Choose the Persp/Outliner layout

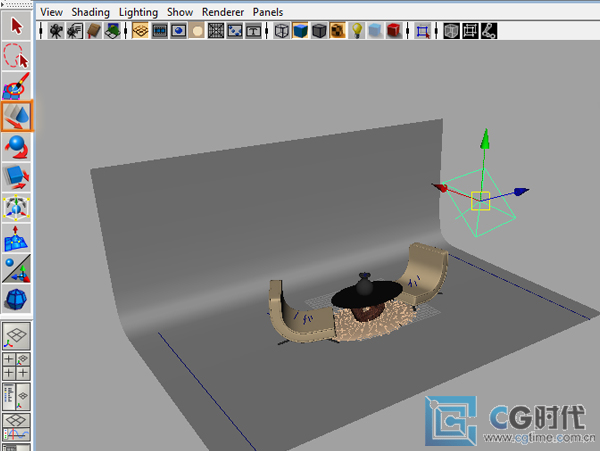pos(16,396)
